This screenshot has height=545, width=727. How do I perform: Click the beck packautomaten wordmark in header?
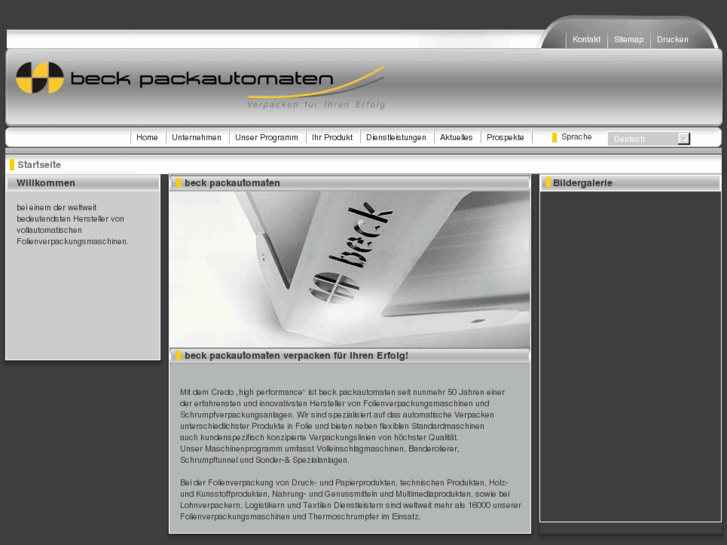[x=202, y=78]
